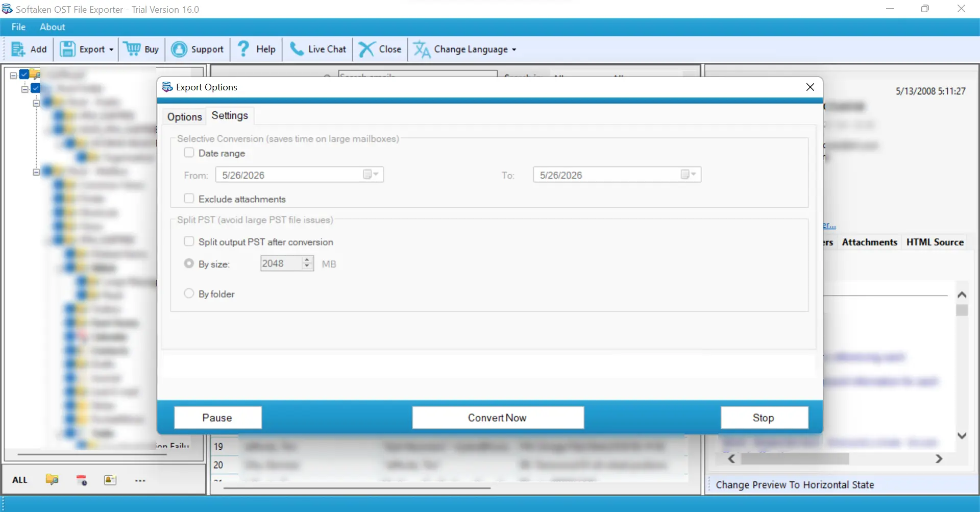Click the Pause button
The image size is (980, 512).
217,418
